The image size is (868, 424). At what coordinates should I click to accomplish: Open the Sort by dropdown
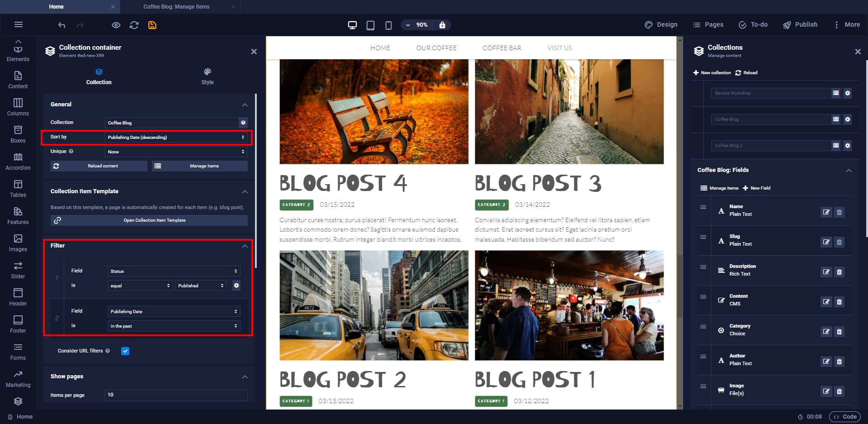click(x=176, y=137)
